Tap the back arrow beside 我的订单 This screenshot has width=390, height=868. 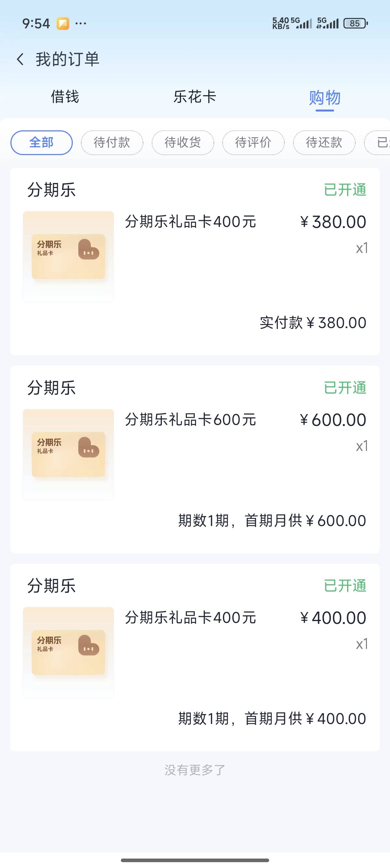coord(20,59)
